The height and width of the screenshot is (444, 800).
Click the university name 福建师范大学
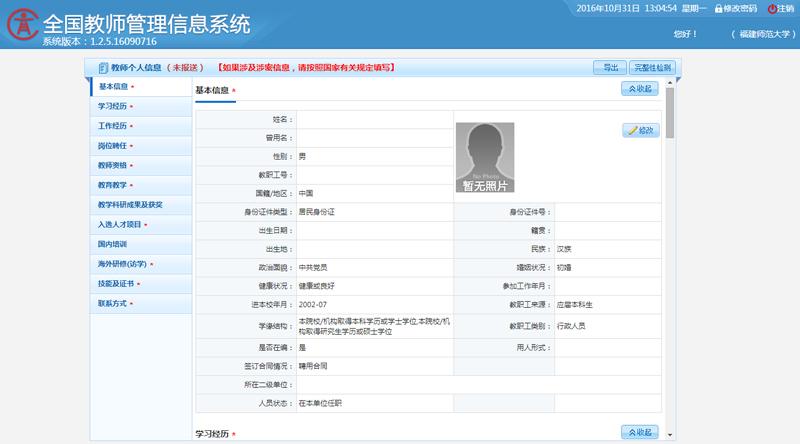[764, 34]
